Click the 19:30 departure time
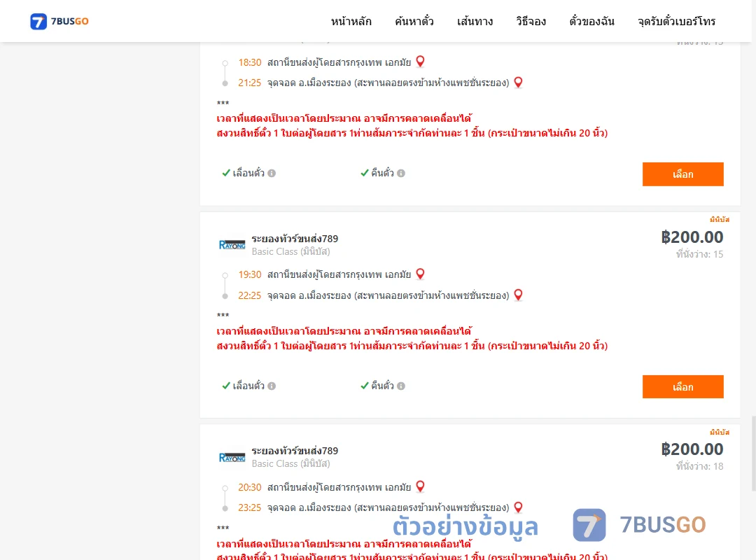 point(250,275)
